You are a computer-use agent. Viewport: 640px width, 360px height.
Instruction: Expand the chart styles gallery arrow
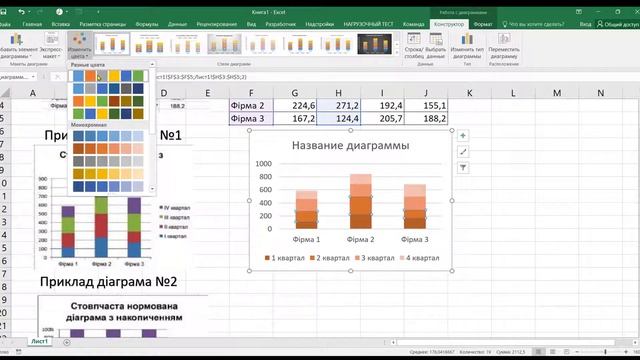(x=396, y=53)
